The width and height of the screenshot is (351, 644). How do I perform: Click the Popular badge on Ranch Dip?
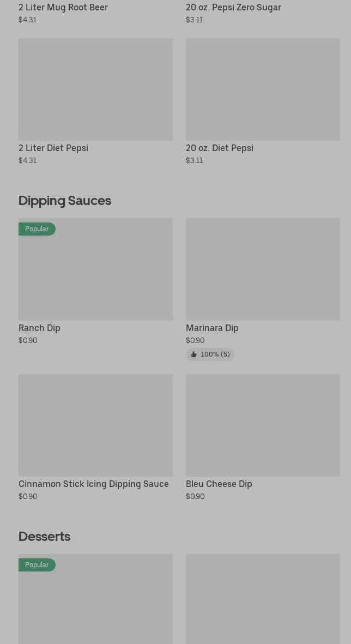(x=37, y=229)
